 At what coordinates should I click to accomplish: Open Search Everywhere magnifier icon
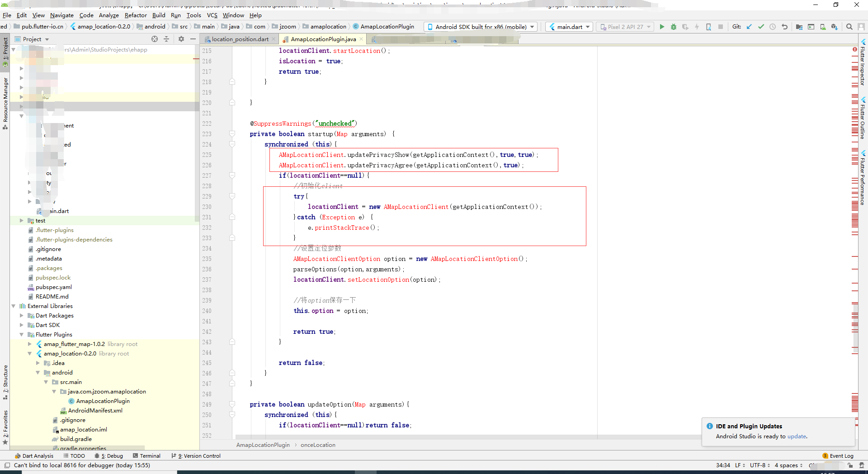[x=849, y=27]
